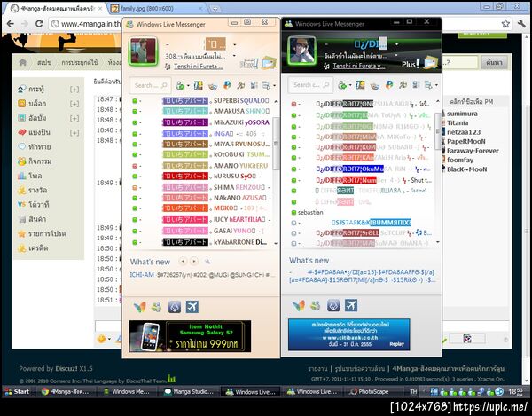The image size is (532, 416).
Task: Expand the แบ่งปัน sidebar section
Action: [74, 132]
